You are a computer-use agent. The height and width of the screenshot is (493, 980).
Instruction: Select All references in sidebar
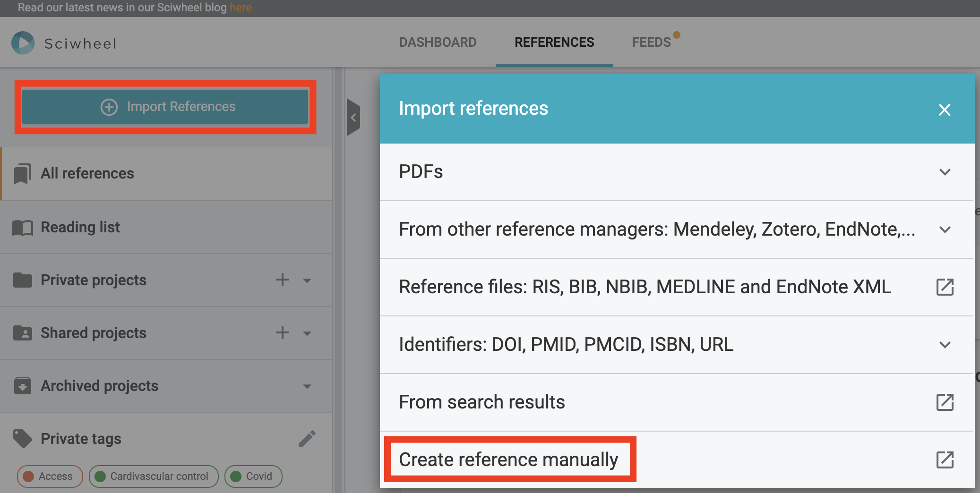tap(166, 173)
